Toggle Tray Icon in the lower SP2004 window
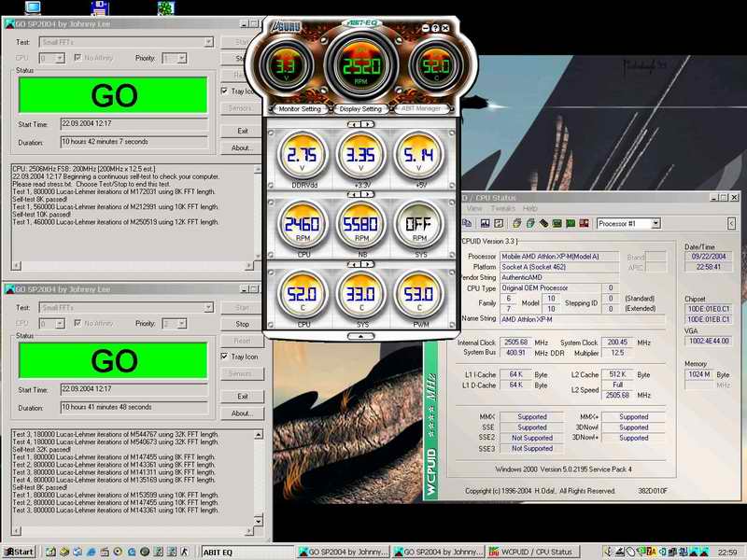Viewport: 747px width, 560px height. [x=224, y=357]
